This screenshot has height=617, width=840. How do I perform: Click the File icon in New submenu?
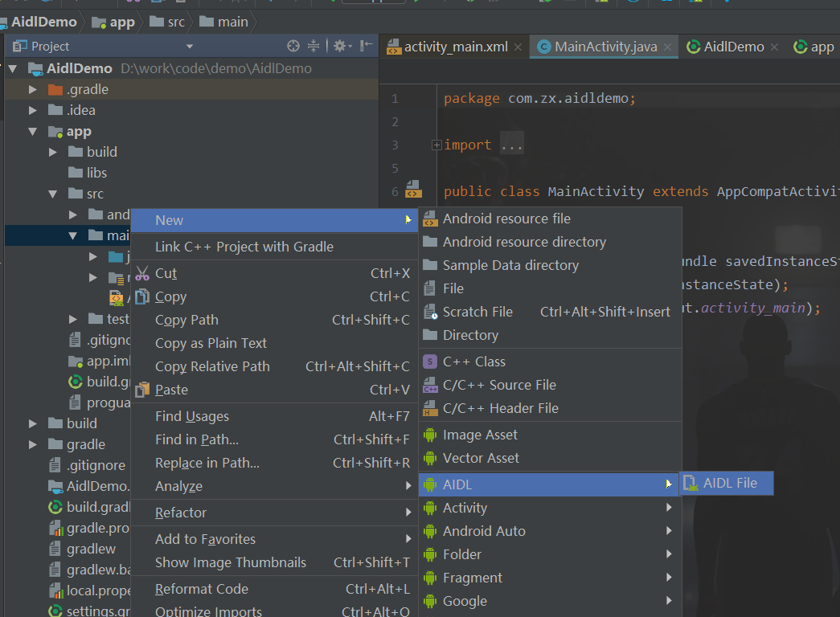point(429,288)
